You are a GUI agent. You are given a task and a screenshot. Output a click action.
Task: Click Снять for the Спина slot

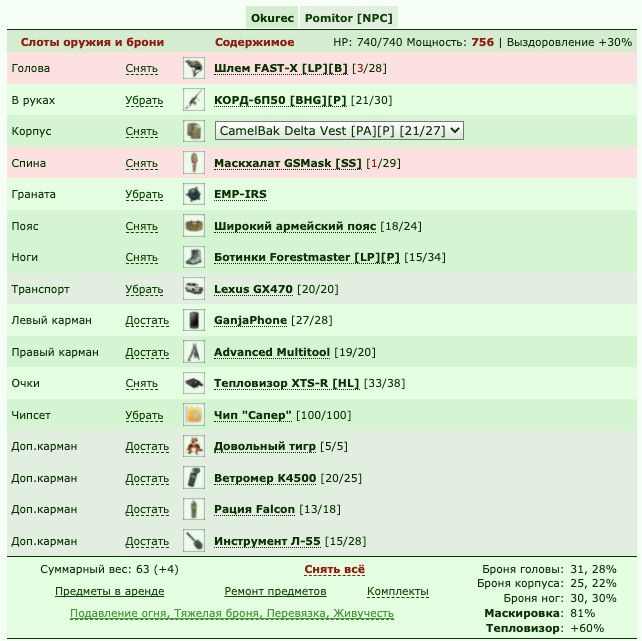point(142,164)
